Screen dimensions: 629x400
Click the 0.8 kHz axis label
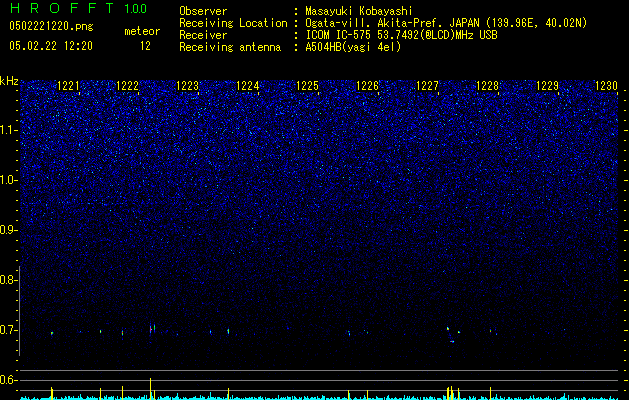8,280
